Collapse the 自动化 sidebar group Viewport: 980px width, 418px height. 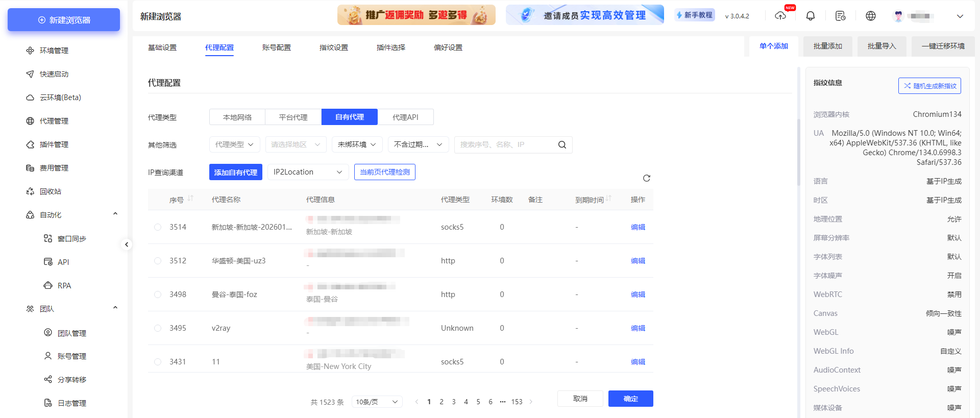pos(115,214)
